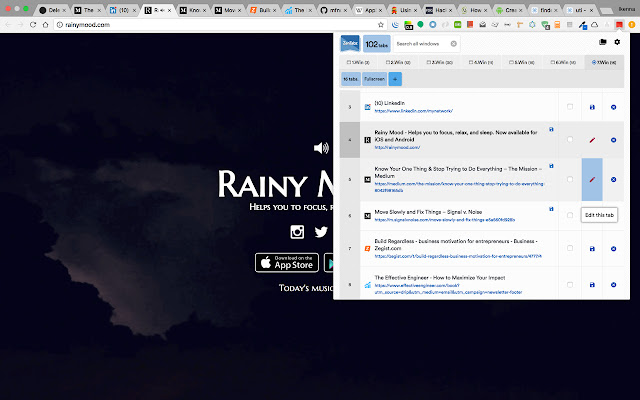Tick the checkbox for the LinkedIn row
The width and height of the screenshot is (640, 400).
[570, 107]
